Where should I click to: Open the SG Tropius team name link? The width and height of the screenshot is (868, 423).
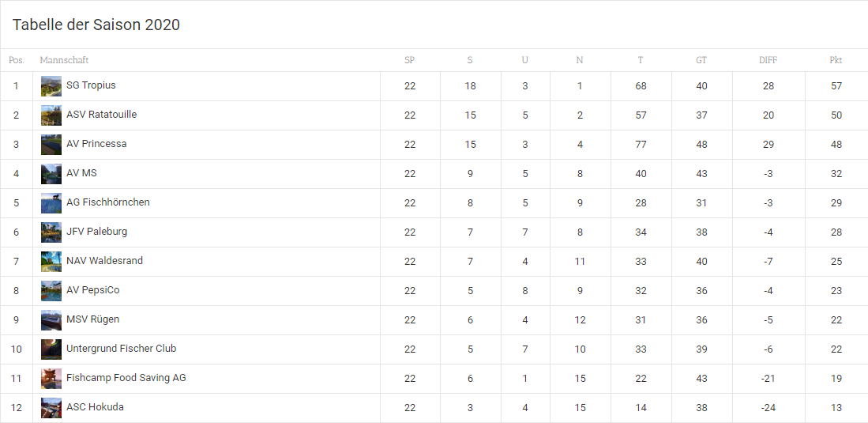tap(91, 85)
